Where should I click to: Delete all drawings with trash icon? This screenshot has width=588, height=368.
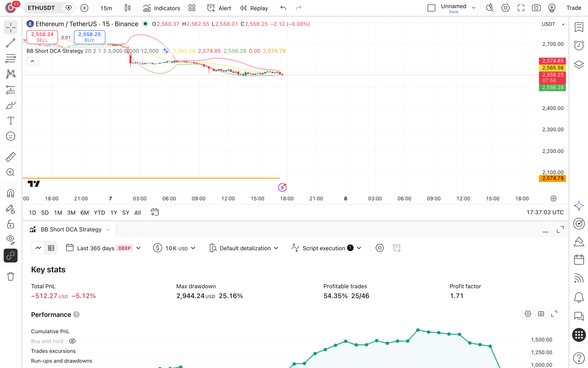point(10,276)
